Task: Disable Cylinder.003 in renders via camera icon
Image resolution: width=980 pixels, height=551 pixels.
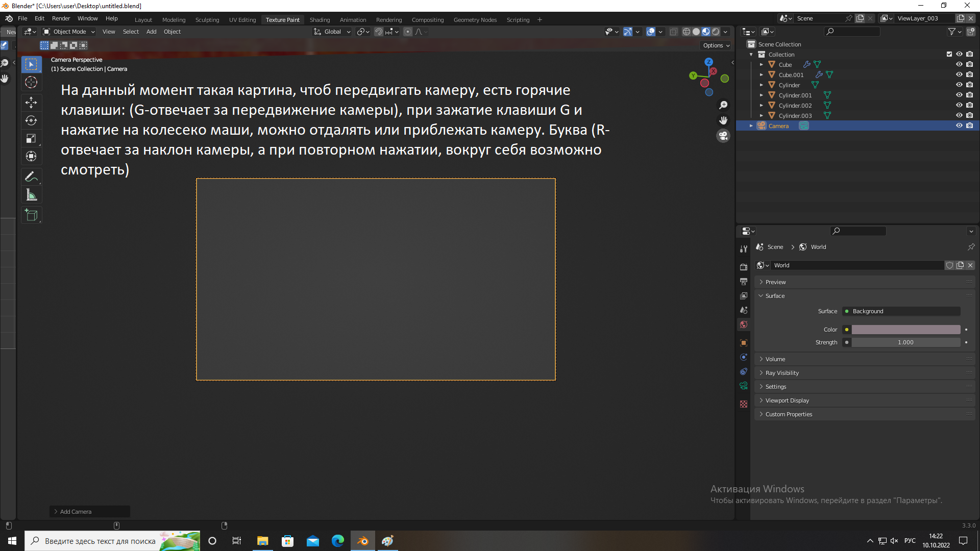Action: [x=970, y=115]
